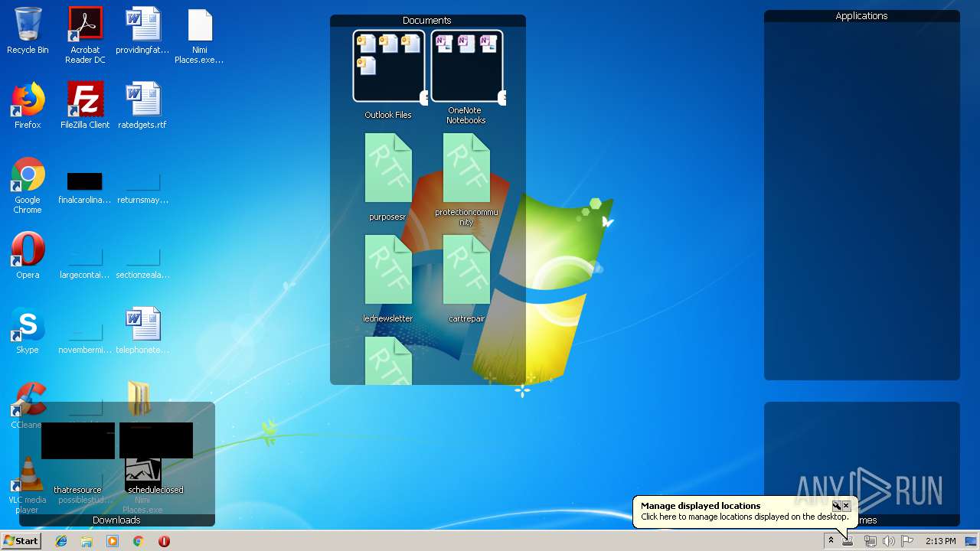Viewport: 980px width, 551px height.
Task: Open the FileZilla Client shortcut
Action: [85, 106]
